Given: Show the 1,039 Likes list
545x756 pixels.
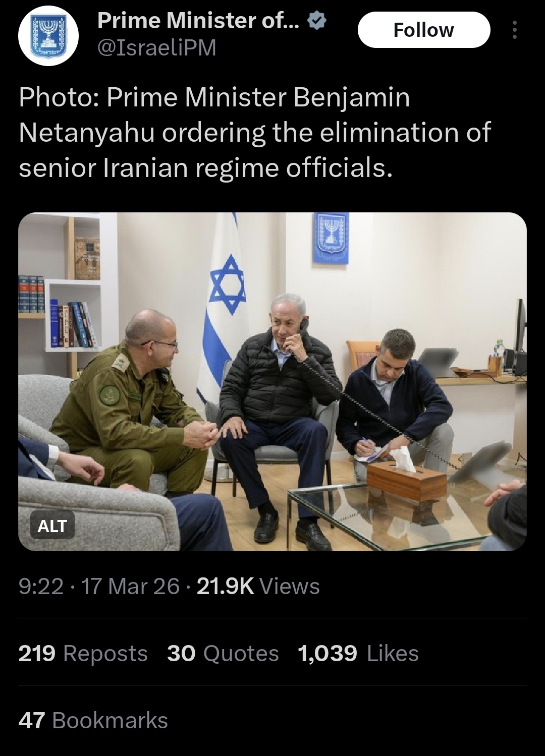Looking at the screenshot, I should pyautogui.click(x=358, y=653).
